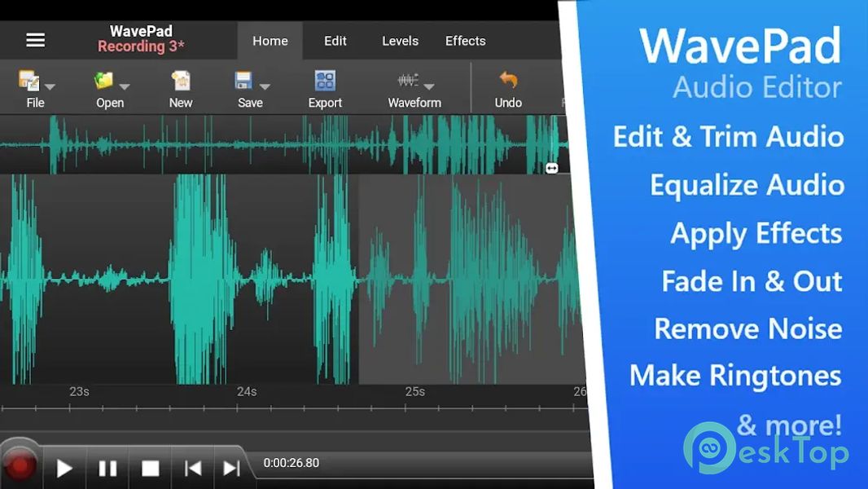This screenshot has width=868, height=489.
Task: Click the overview zoom handle icon
Action: 552,169
